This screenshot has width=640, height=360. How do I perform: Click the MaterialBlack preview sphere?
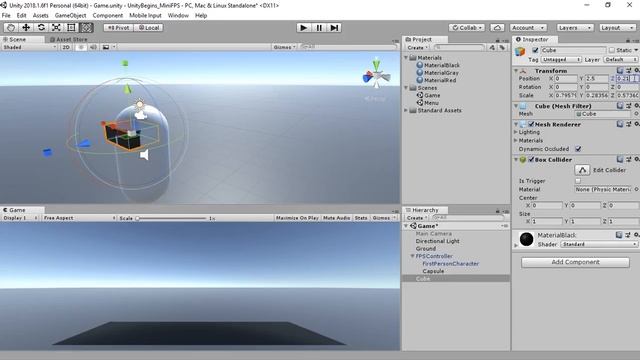click(527, 239)
